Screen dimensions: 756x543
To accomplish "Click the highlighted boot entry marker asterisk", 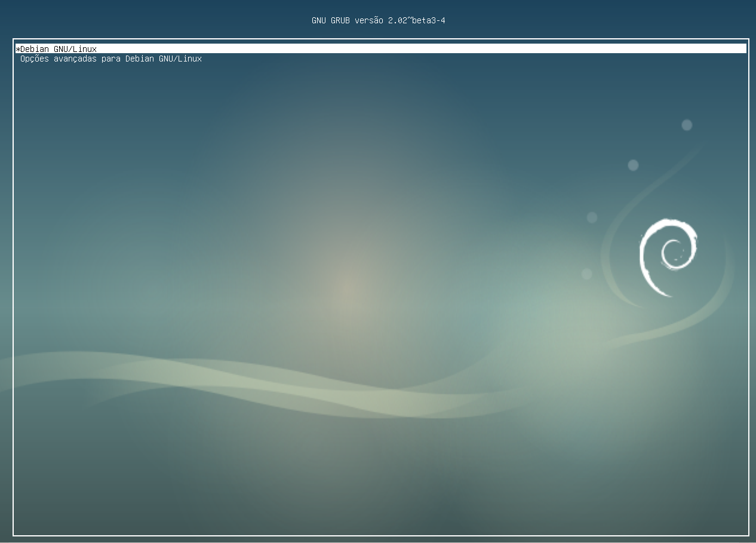I will pyautogui.click(x=17, y=48).
